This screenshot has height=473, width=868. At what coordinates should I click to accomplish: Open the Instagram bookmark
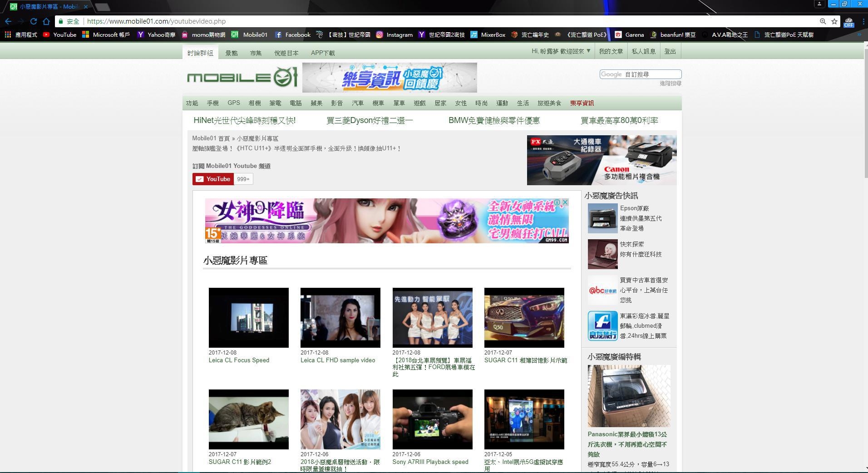pos(395,34)
